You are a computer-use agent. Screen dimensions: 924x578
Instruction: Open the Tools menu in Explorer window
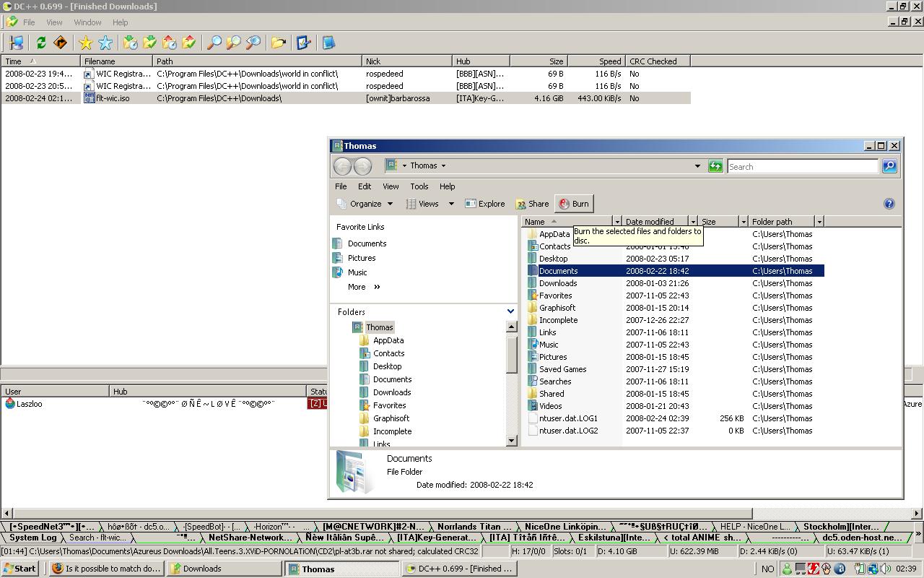pyautogui.click(x=419, y=186)
